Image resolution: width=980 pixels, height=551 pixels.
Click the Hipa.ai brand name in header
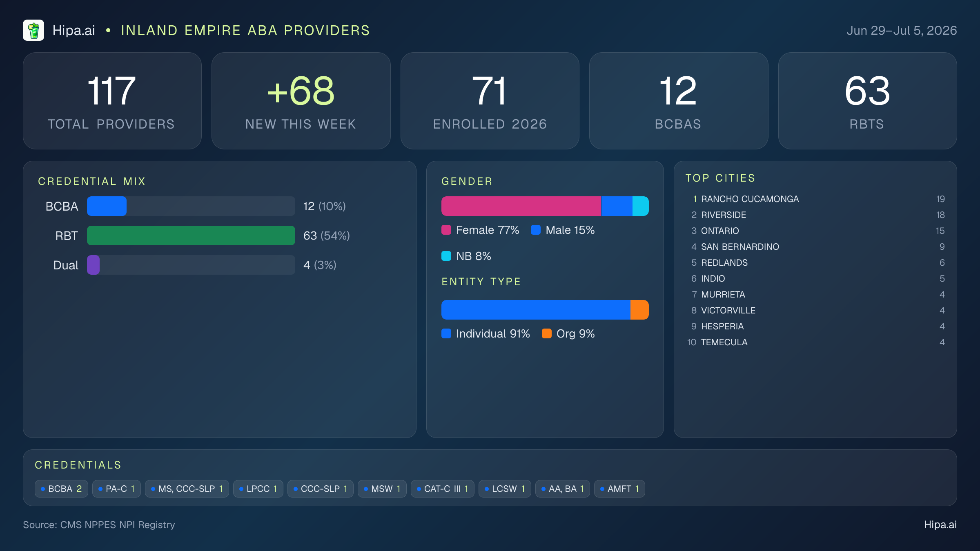point(74,30)
